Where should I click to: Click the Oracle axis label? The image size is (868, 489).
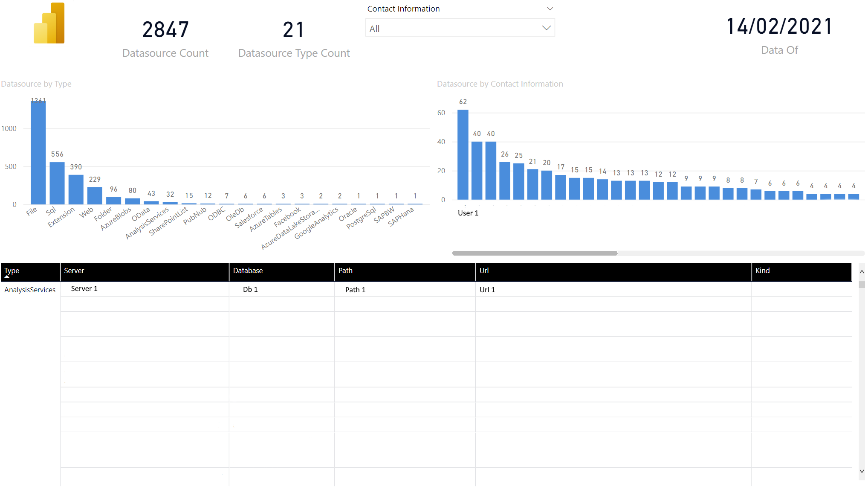(x=348, y=215)
